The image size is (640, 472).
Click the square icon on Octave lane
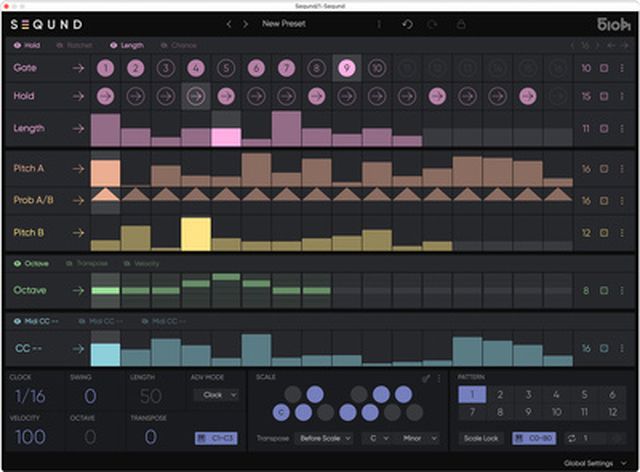click(604, 290)
